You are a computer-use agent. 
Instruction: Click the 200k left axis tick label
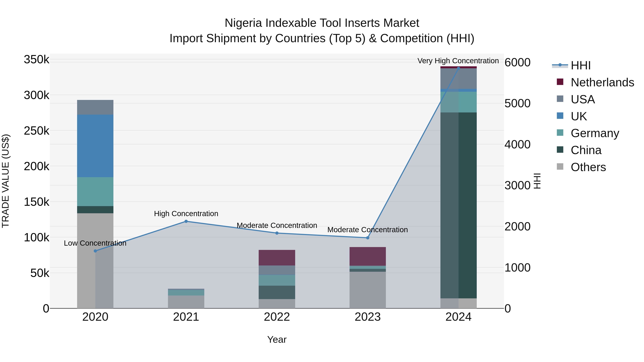[x=36, y=166]
